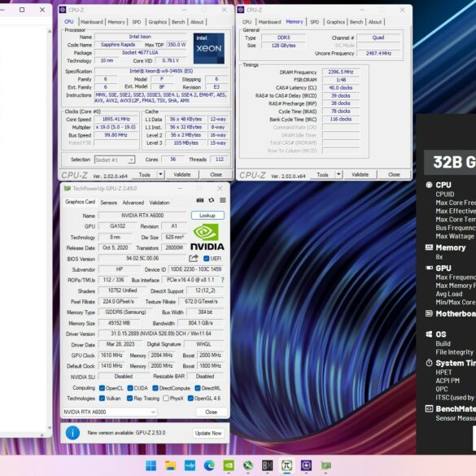The image size is (476, 476).
Task: Open File Explorer from taskbar
Action: (x=170, y=465)
